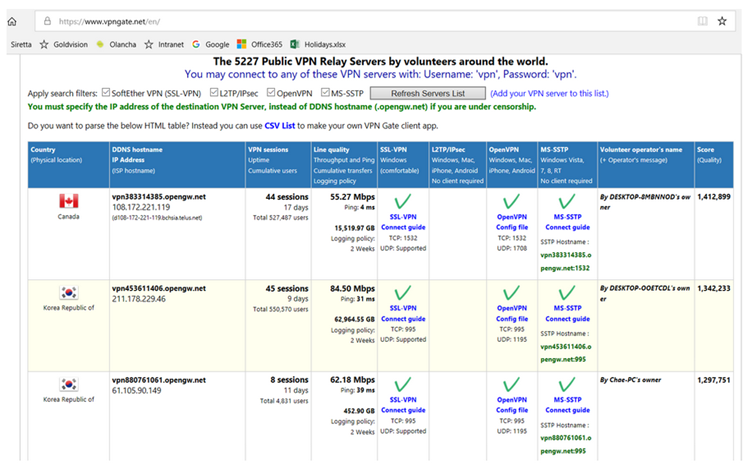Click MS-SSTP checkmark in Canada row
This screenshot has width=752, height=465.
click(x=567, y=202)
